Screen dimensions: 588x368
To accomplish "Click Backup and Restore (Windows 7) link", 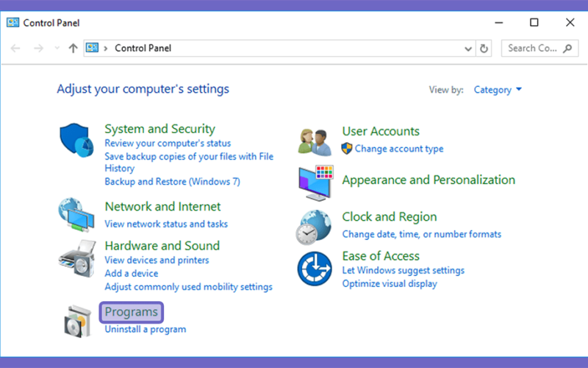I will pos(172,182).
